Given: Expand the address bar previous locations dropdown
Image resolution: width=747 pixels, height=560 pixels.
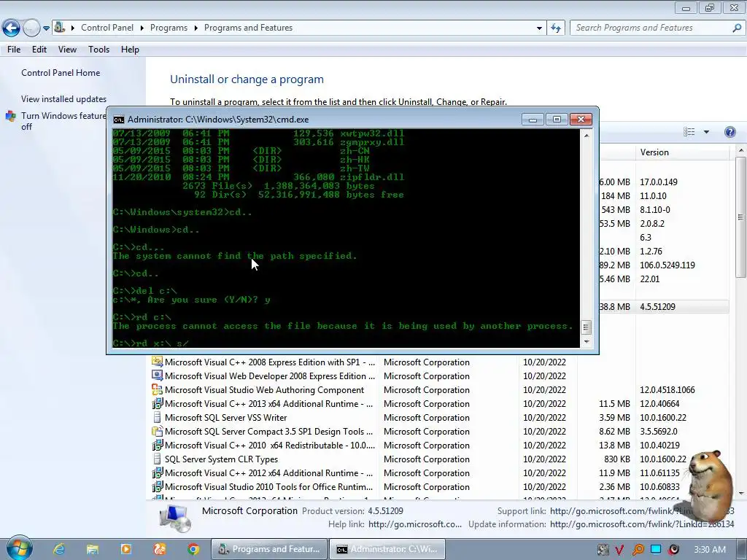Looking at the screenshot, I should tap(539, 28).
